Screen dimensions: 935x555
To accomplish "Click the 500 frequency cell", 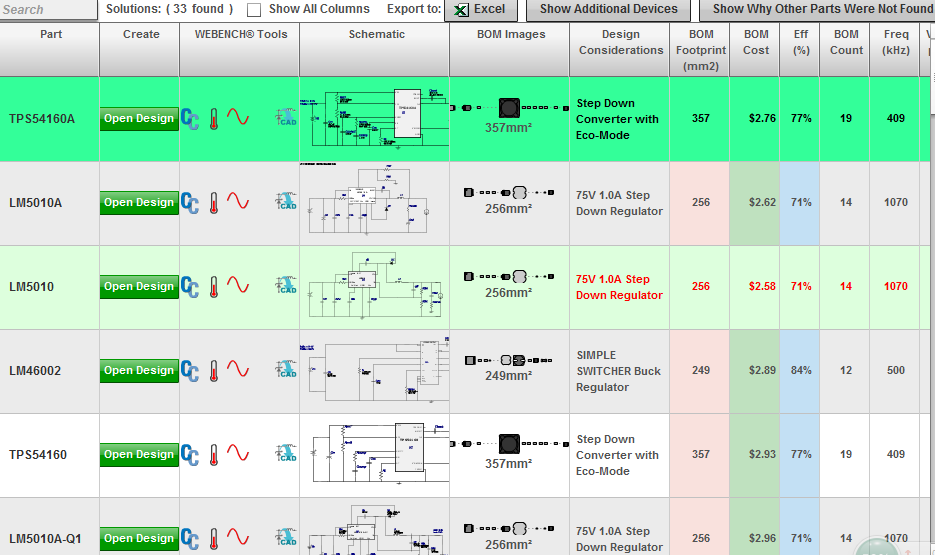I will coord(895,371).
